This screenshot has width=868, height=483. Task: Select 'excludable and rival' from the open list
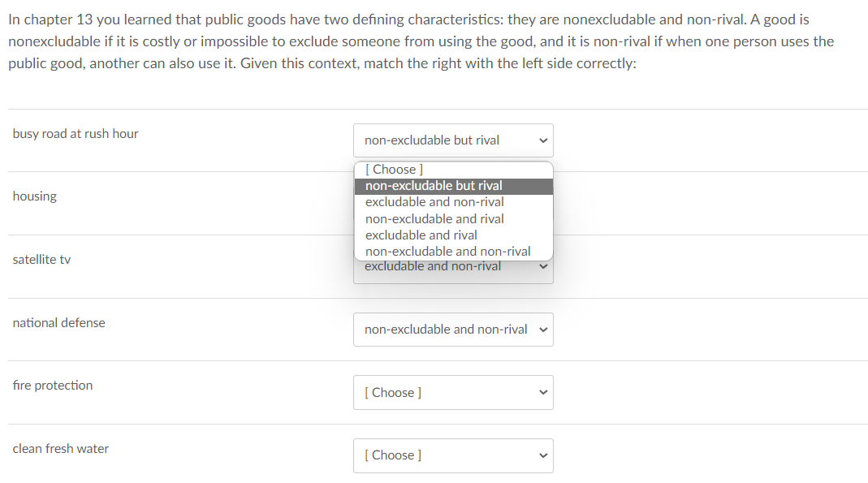click(421, 235)
